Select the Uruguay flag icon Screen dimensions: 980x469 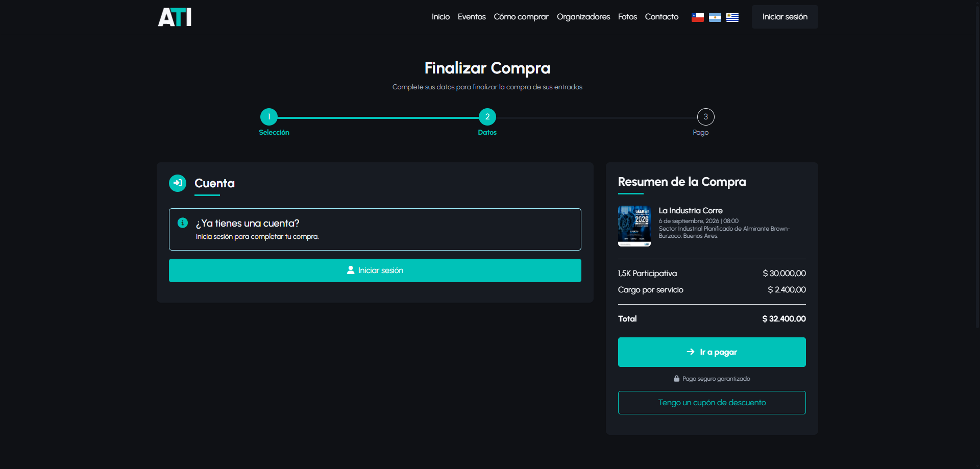coord(732,17)
